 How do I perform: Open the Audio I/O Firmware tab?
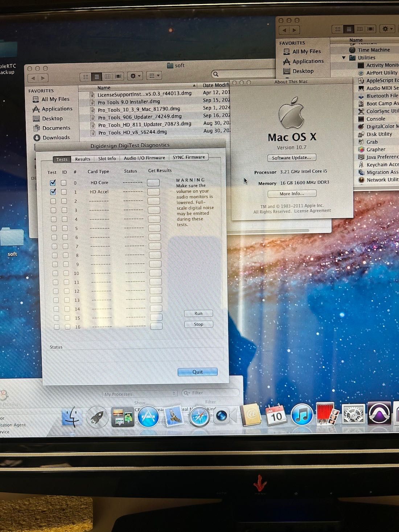point(144,158)
